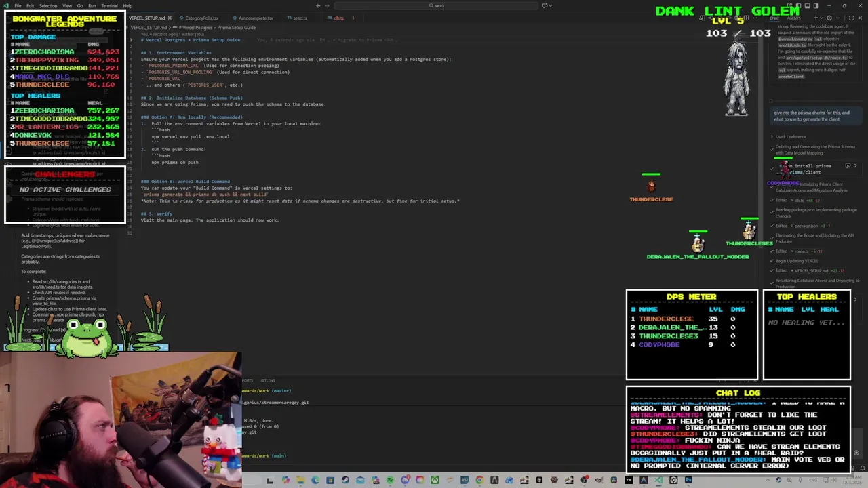Image resolution: width=868 pixels, height=488 pixels.
Task: Switch to the CategoryPolls.tsx editor tab
Action: tap(201, 18)
